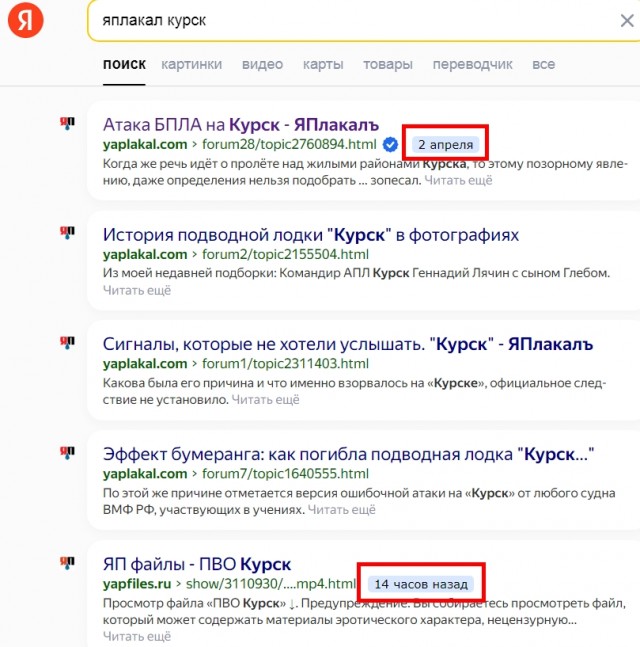Open 'ЯП файлы - ПВО Курск' result
Image resolution: width=640 pixels, height=647 pixels.
[197, 564]
